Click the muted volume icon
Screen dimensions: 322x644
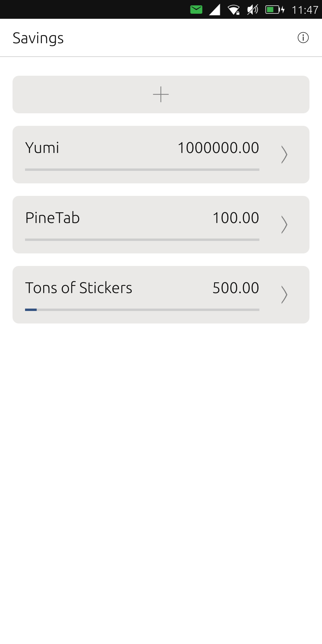(253, 10)
